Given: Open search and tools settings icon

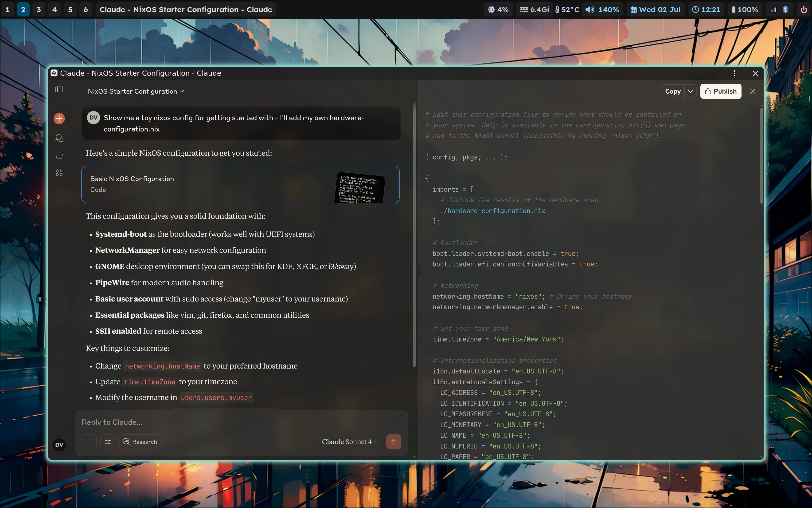Looking at the screenshot, I should (x=108, y=442).
